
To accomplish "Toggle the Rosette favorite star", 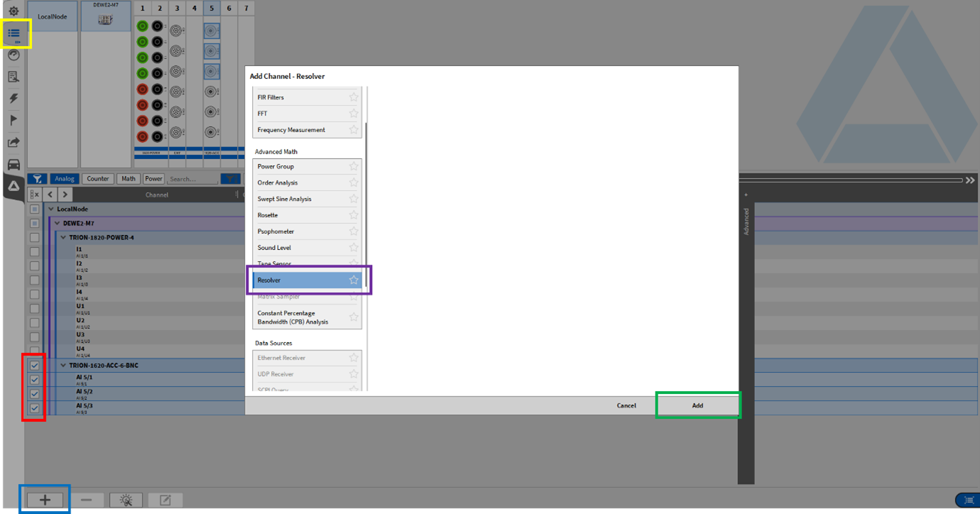I will tap(354, 215).
